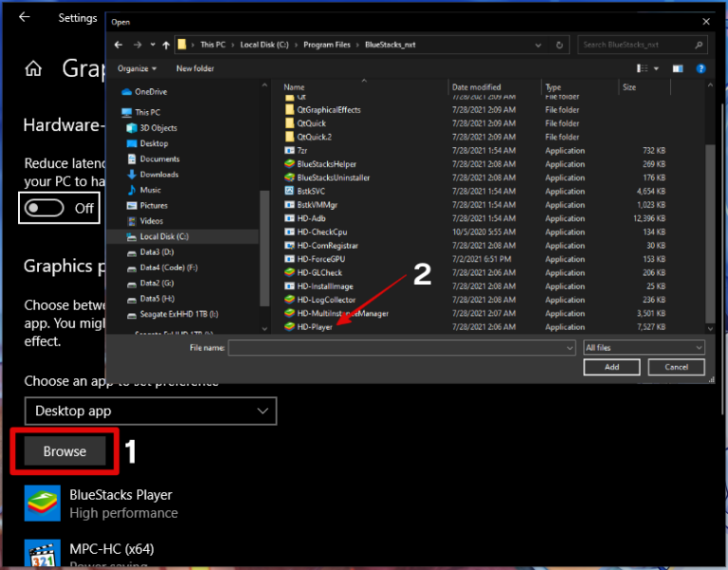Image resolution: width=728 pixels, height=570 pixels.
Task: Select Data3 (D:) drive
Action: (x=150, y=252)
